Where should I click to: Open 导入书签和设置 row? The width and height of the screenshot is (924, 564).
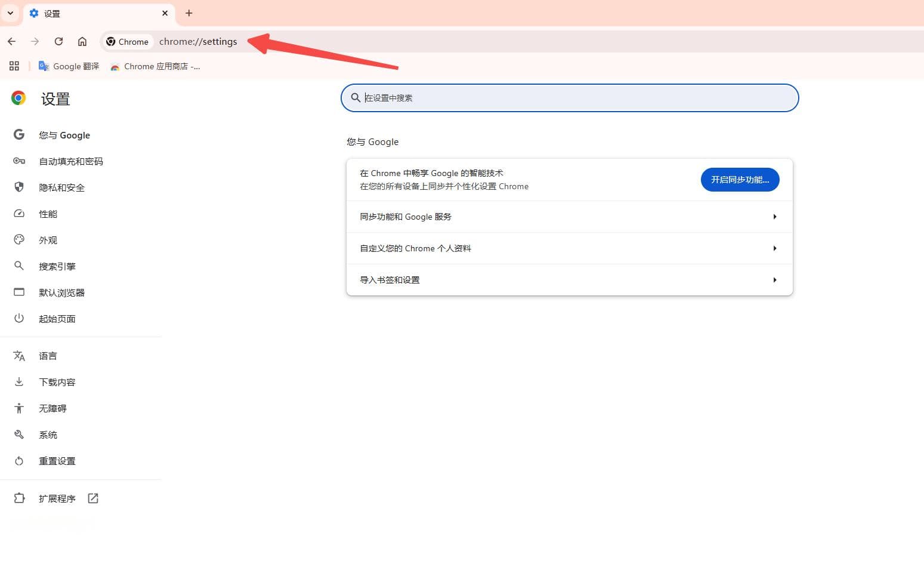click(x=570, y=280)
